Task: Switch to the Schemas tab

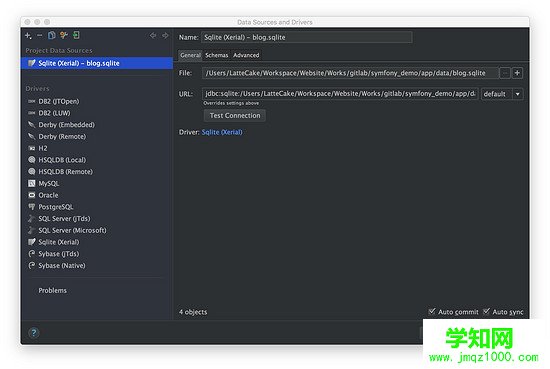Action: point(216,55)
